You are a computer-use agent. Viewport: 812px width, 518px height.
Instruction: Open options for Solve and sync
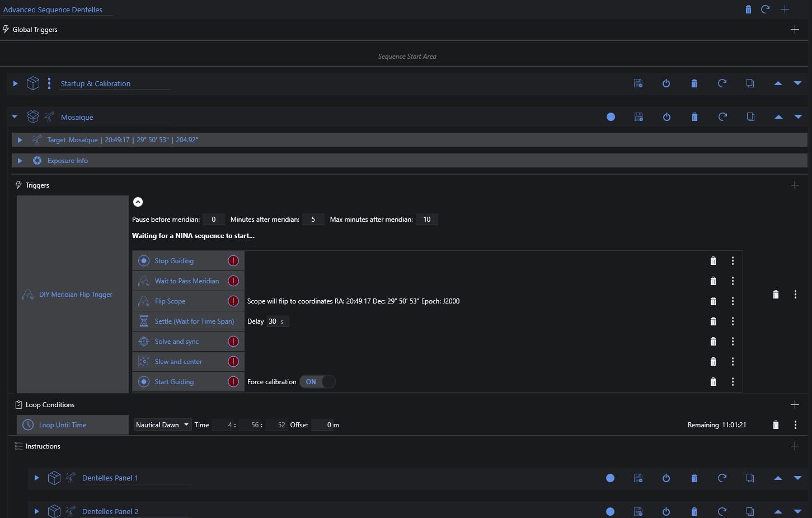[733, 342]
